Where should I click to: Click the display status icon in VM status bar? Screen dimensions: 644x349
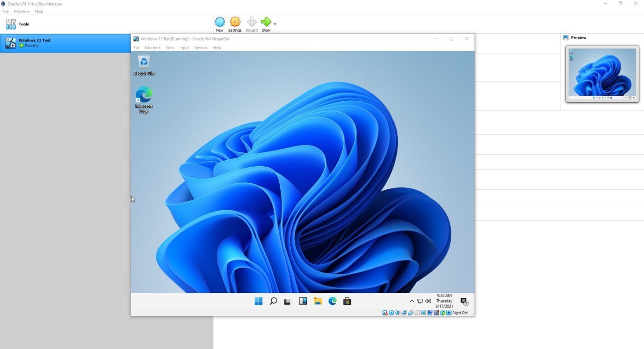tap(424, 313)
